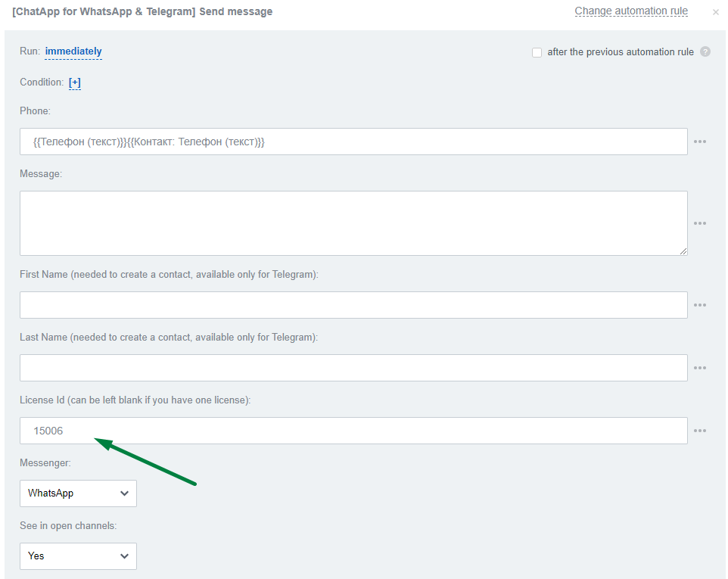The width and height of the screenshot is (728, 579).
Task: Focus the First Name input field
Action: click(x=353, y=304)
